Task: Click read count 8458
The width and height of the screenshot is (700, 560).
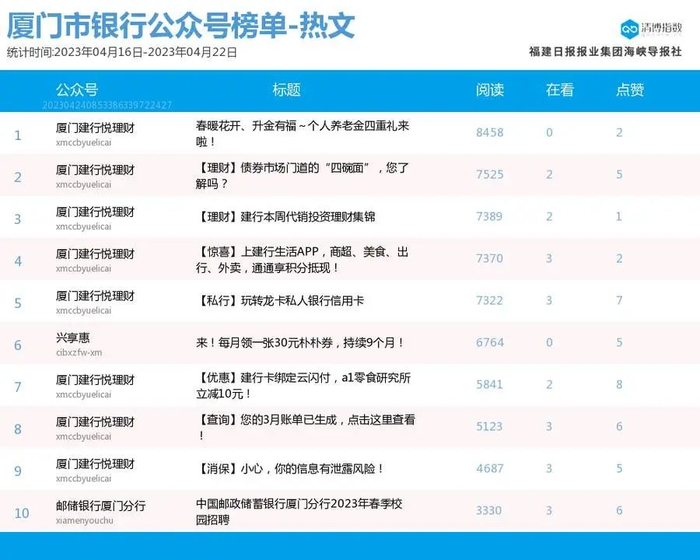Action: [490, 133]
